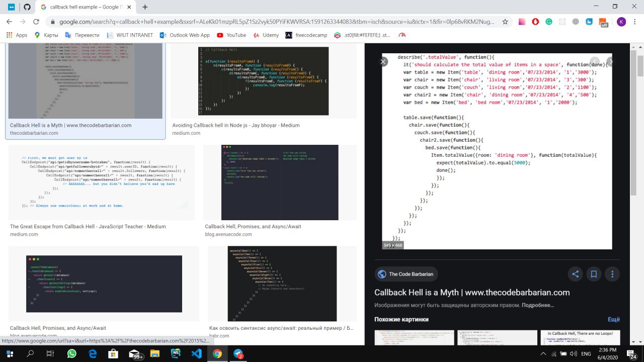The image size is (644, 362).
Task: Show the previous image in preview
Action: tap(595, 61)
